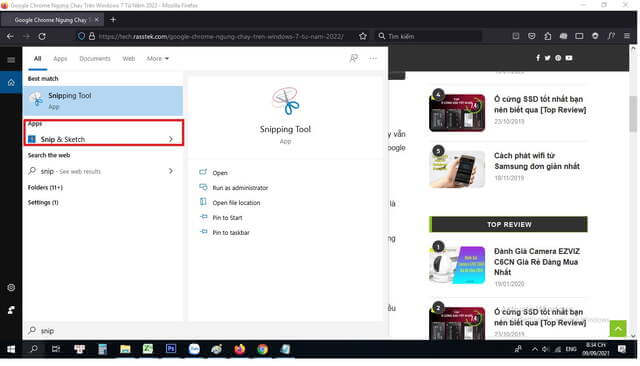The image size is (640, 366).
Task: Bookmark this page with the star icon
Action: pyautogui.click(x=362, y=36)
